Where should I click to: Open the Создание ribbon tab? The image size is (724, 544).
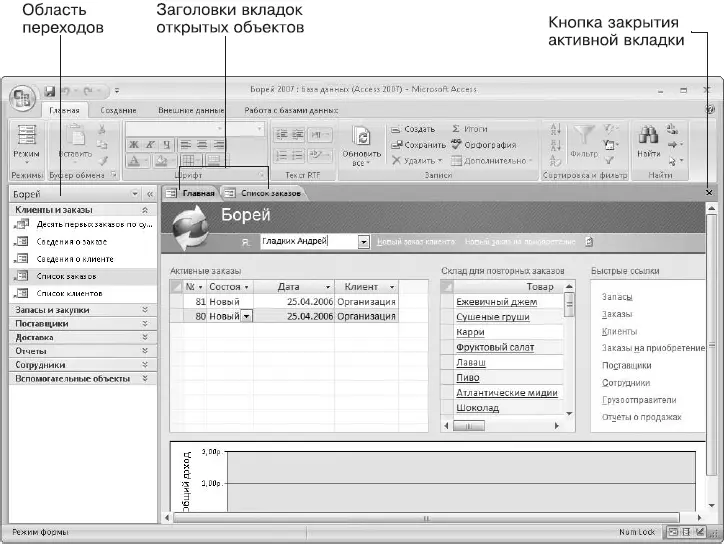pyautogui.click(x=118, y=111)
